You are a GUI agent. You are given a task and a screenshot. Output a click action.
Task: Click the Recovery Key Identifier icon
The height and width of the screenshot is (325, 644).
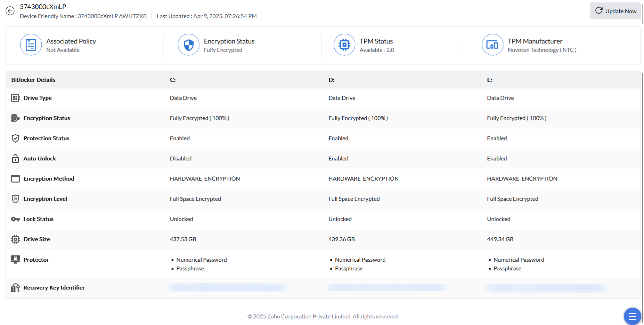point(15,288)
